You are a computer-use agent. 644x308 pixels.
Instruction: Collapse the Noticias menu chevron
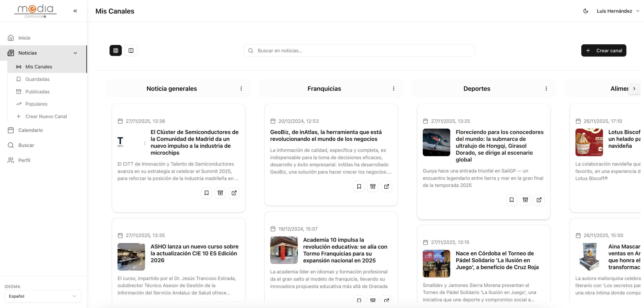coord(75,53)
